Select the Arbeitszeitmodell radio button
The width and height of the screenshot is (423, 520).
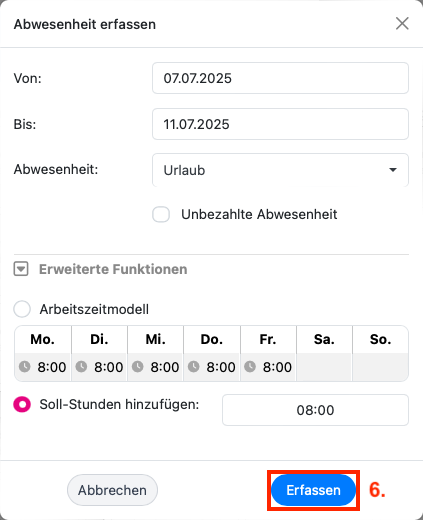point(22,309)
